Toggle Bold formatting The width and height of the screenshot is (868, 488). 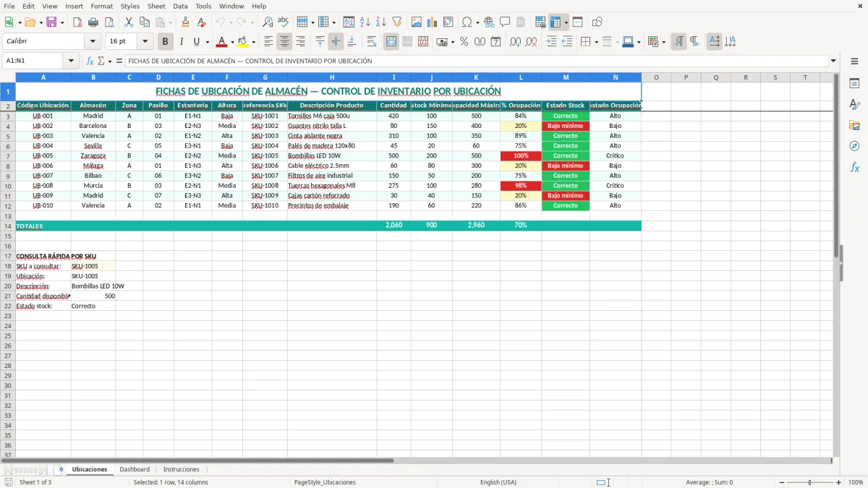166,42
